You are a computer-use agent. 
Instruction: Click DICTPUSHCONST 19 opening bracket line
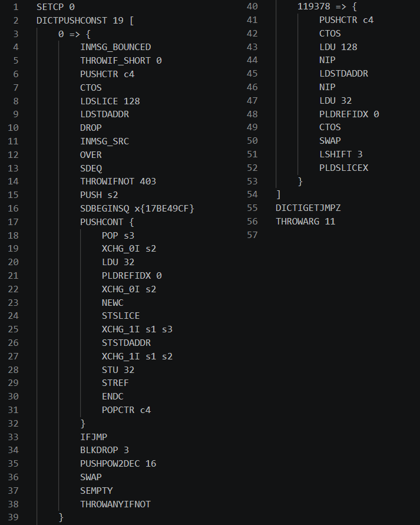[x=85, y=21]
